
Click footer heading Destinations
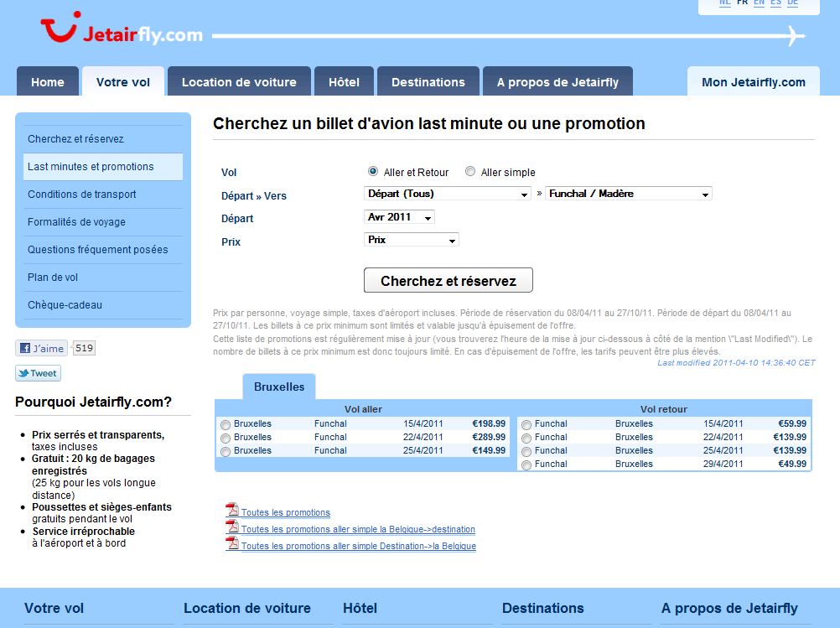click(x=542, y=608)
